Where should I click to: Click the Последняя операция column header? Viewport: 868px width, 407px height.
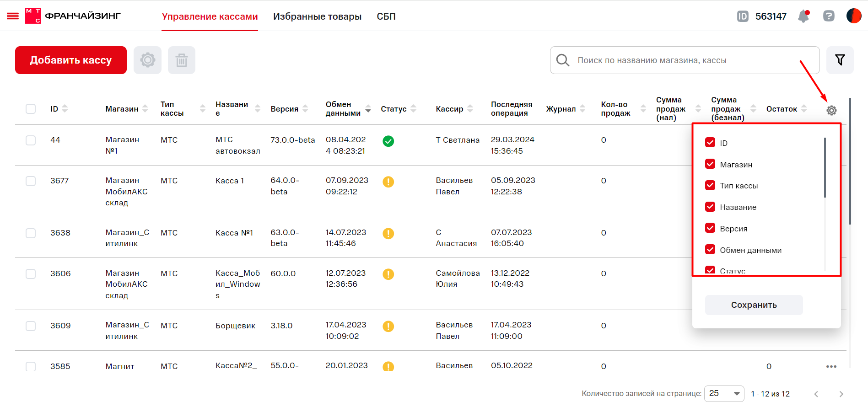(512, 109)
